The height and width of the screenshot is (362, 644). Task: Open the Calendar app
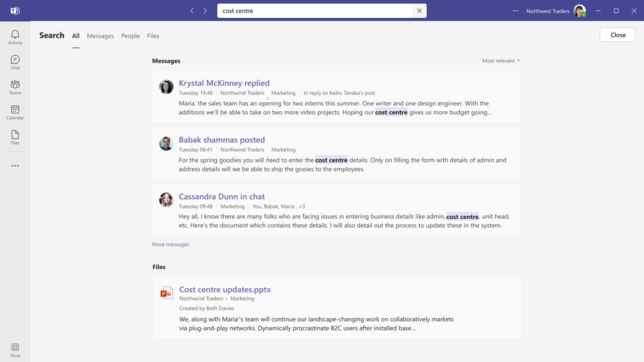click(x=15, y=112)
